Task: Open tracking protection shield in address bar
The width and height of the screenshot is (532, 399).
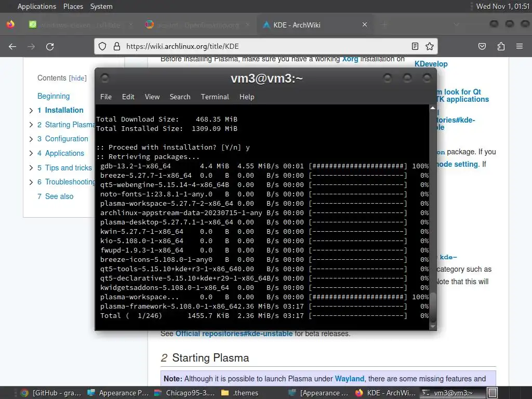Action: [x=102, y=46]
